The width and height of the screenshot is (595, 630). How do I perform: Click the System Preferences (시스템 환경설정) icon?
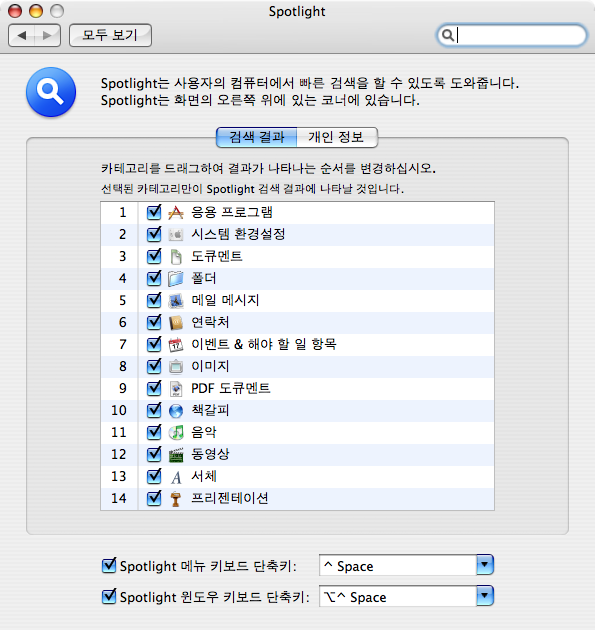point(176,235)
